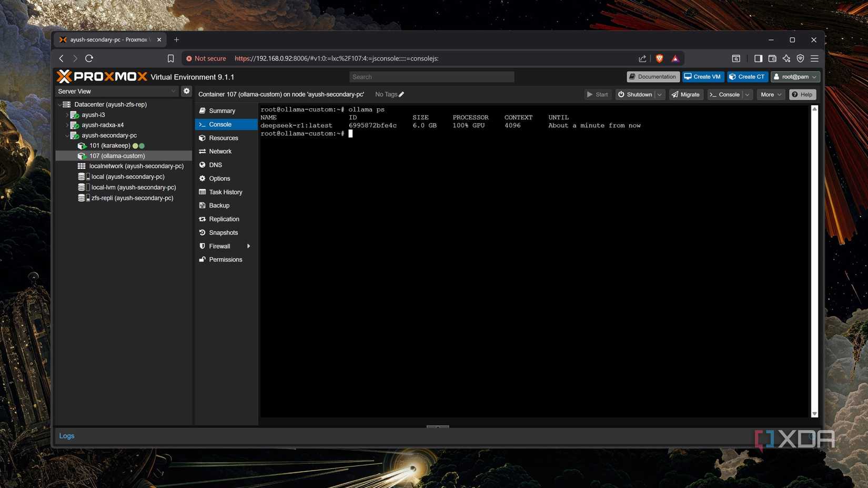Open a new browser tab
The width and height of the screenshot is (868, 488).
(x=177, y=39)
